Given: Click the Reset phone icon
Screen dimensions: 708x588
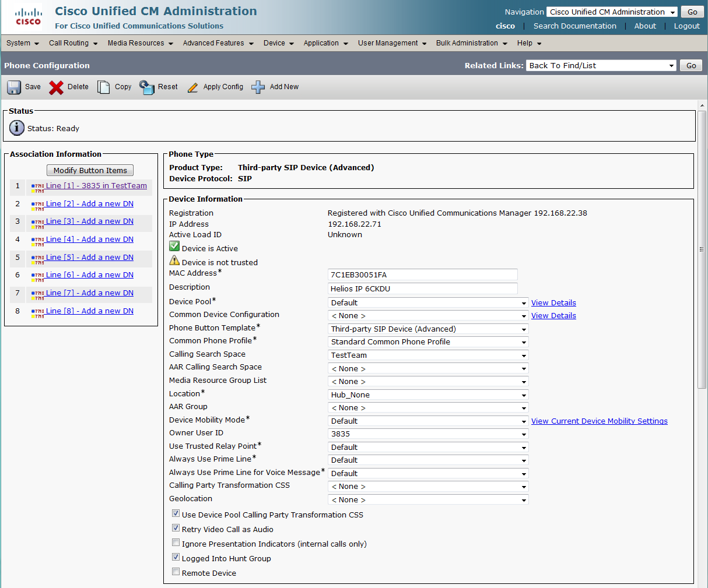Looking at the screenshot, I should tap(147, 87).
